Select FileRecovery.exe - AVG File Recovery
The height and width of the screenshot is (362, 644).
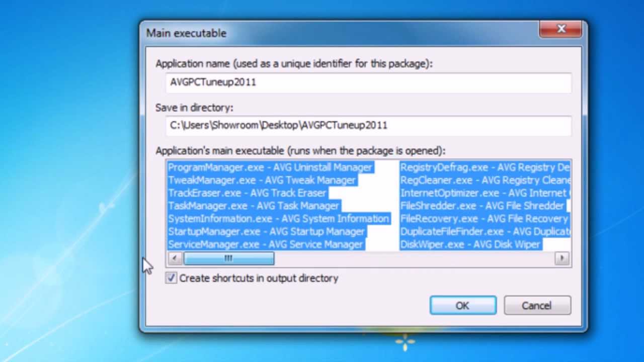tap(484, 219)
